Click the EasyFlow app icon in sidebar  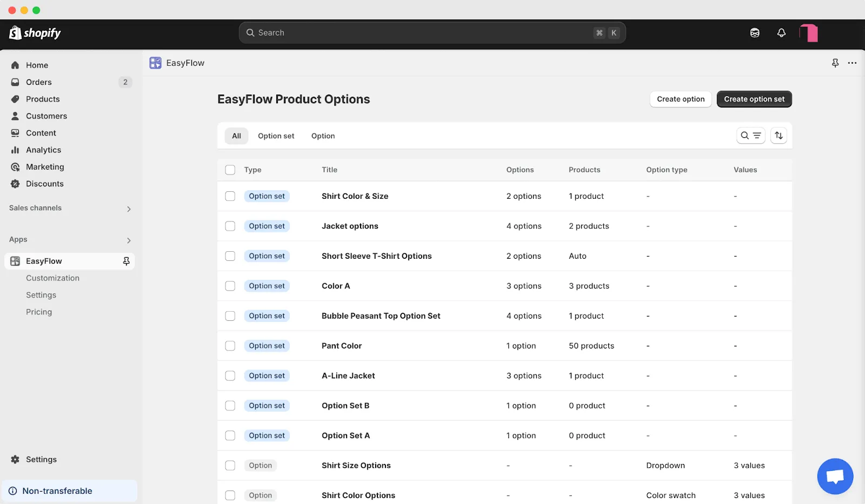(x=15, y=261)
